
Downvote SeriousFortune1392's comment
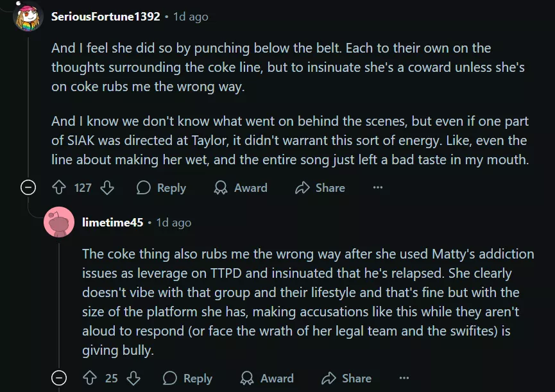click(x=107, y=188)
